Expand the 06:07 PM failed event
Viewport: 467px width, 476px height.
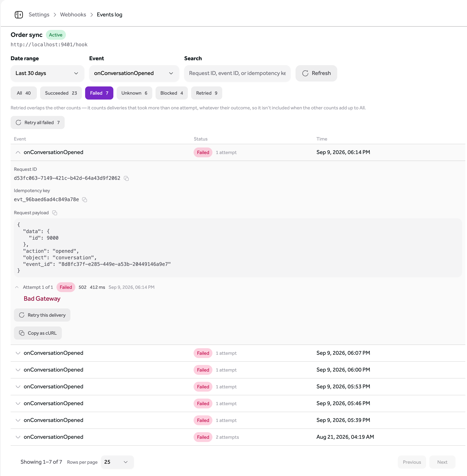point(18,353)
